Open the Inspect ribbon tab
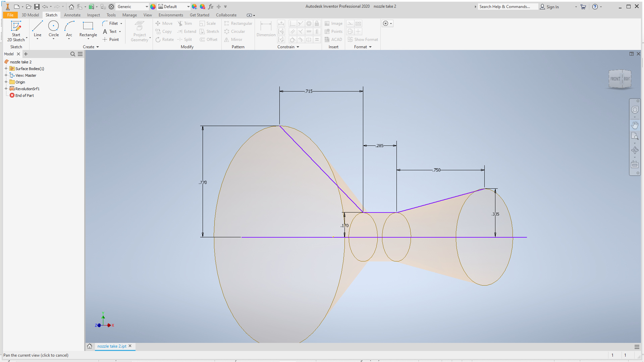 [x=93, y=15]
